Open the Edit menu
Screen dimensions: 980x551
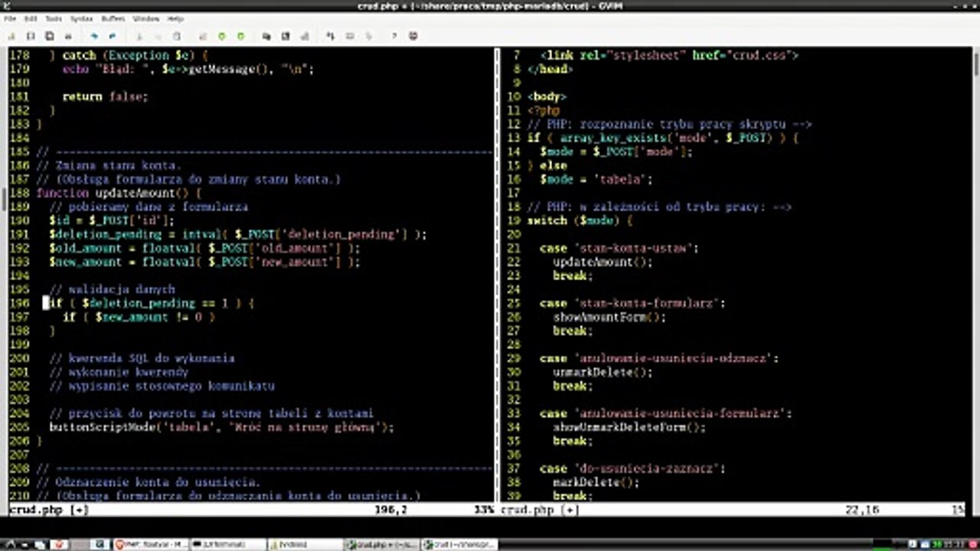click(31, 18)
